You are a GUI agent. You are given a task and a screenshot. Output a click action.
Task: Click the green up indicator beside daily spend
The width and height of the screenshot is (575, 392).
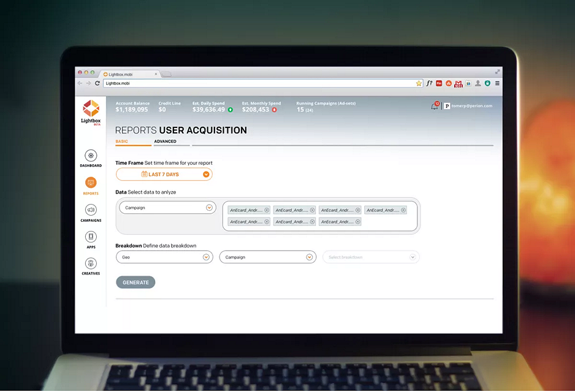pos(230,110)
